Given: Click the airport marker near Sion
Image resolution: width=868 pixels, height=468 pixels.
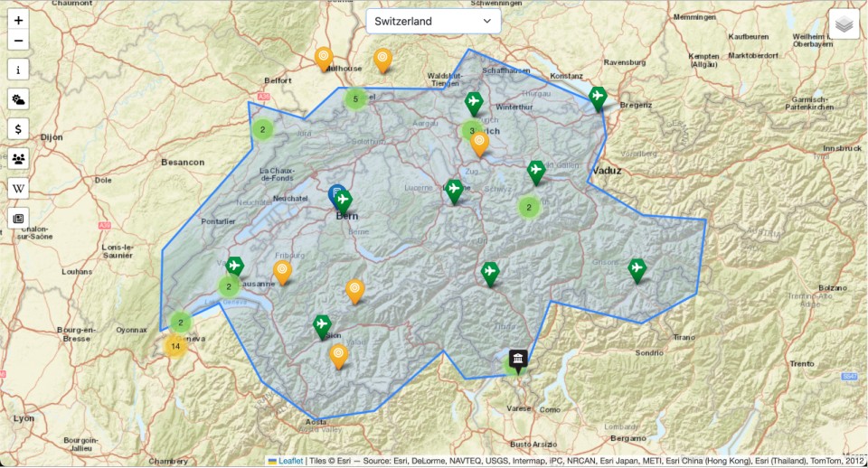Looking at the screenshot, I should pos(322,325).
